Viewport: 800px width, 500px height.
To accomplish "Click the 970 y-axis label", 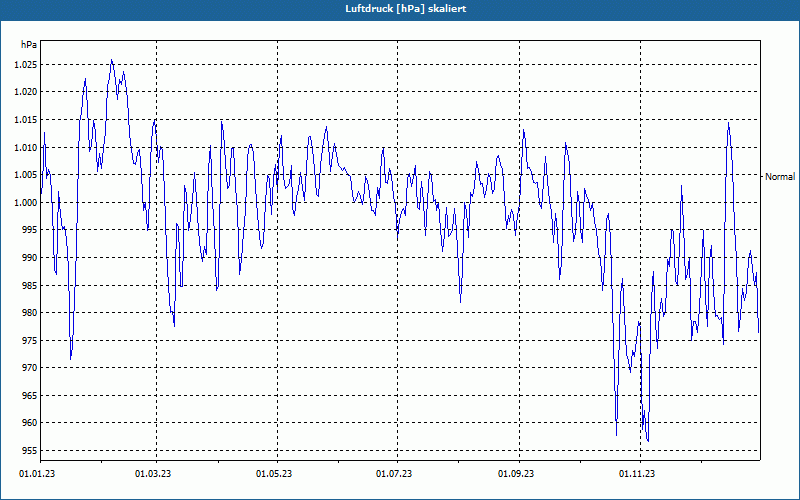I will (30, 368).
